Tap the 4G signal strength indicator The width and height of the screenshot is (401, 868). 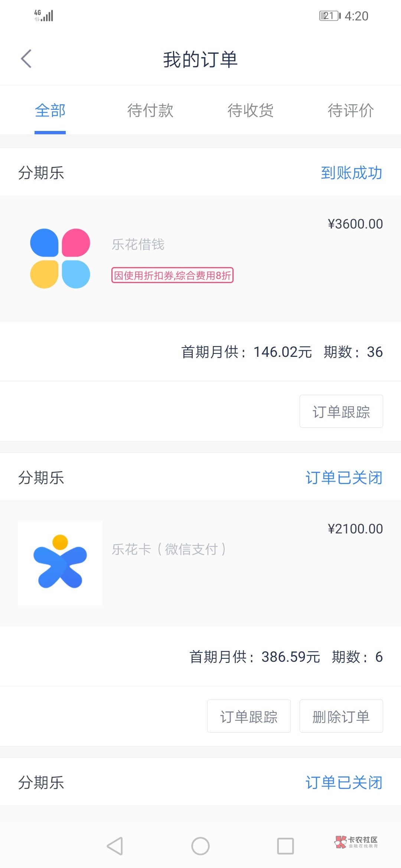(x=44, y=16)
